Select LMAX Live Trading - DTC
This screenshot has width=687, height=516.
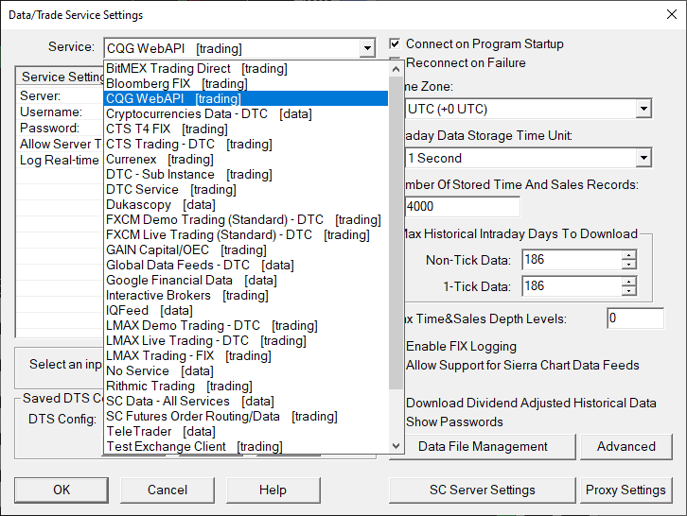246,340
